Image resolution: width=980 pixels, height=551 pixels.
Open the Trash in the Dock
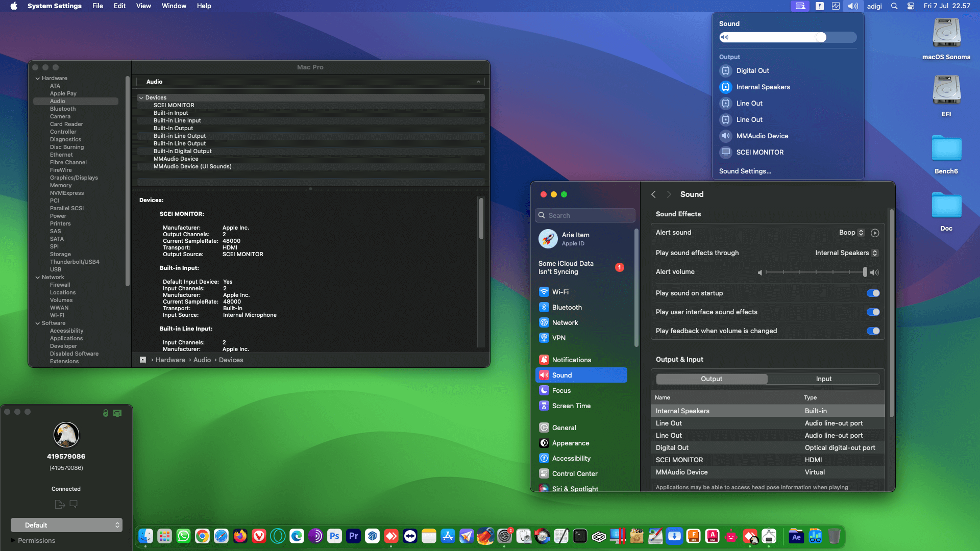[x=834, y=536]
